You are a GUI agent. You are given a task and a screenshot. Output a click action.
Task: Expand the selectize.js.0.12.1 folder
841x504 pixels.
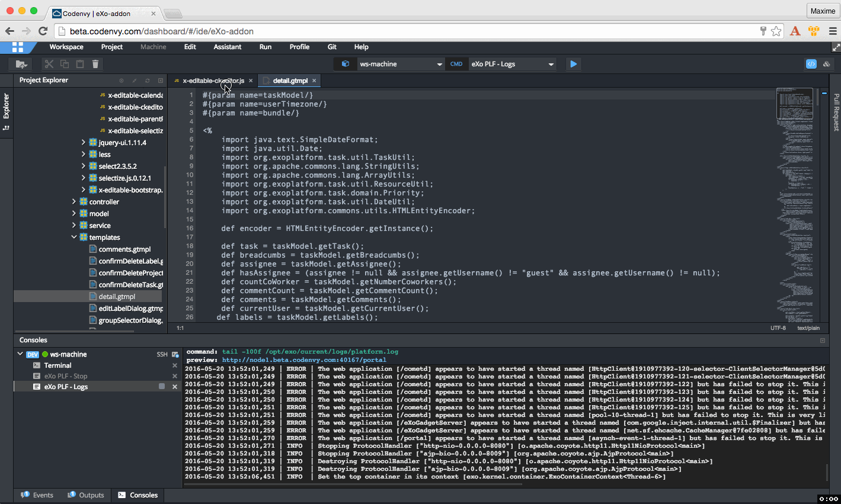(x=84, y=178)
